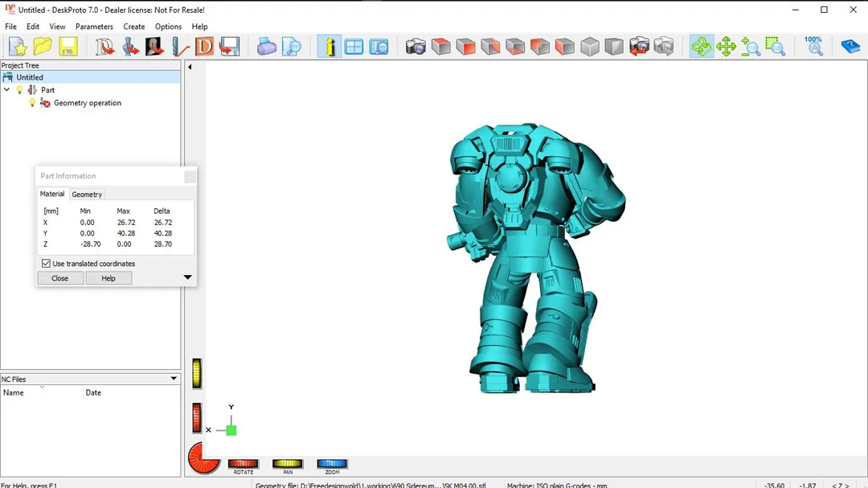Screen dimensions: 868x488
Task: Open the Create menu
Action: click(134, 27)
